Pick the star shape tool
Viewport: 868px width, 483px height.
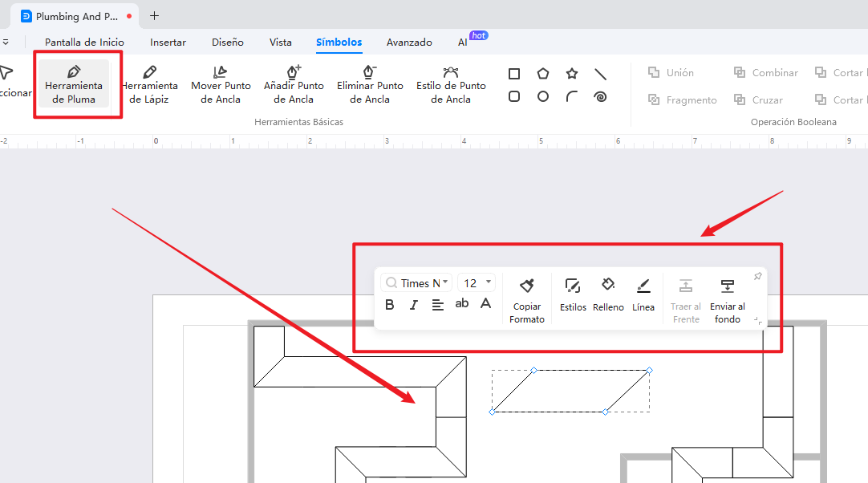572,74
